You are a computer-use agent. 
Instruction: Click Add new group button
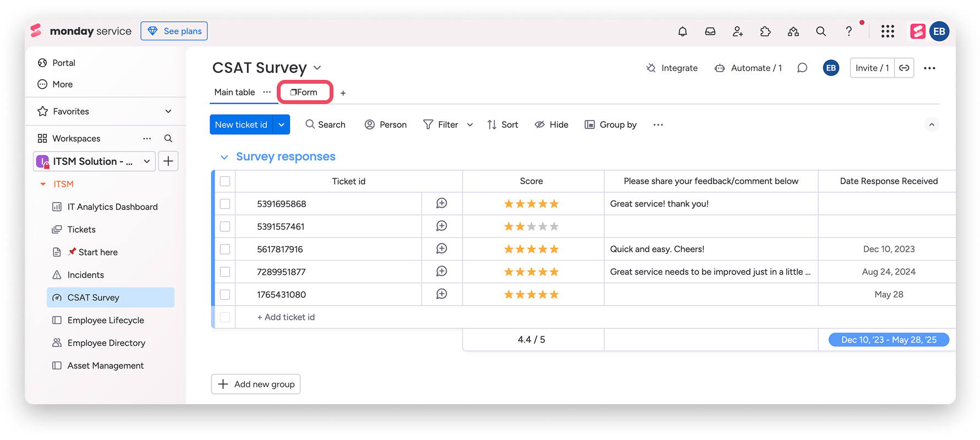point(256,384)
